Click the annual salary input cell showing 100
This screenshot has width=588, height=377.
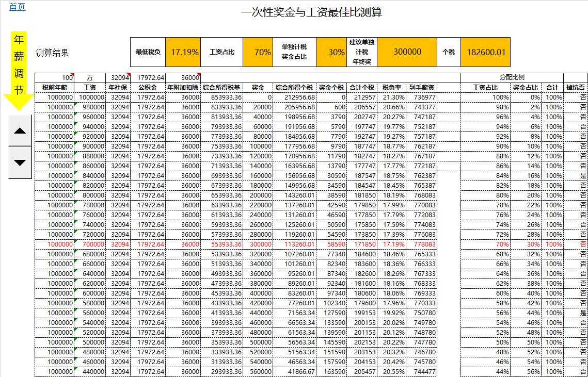pyautogui.click(x=54, y=78)
